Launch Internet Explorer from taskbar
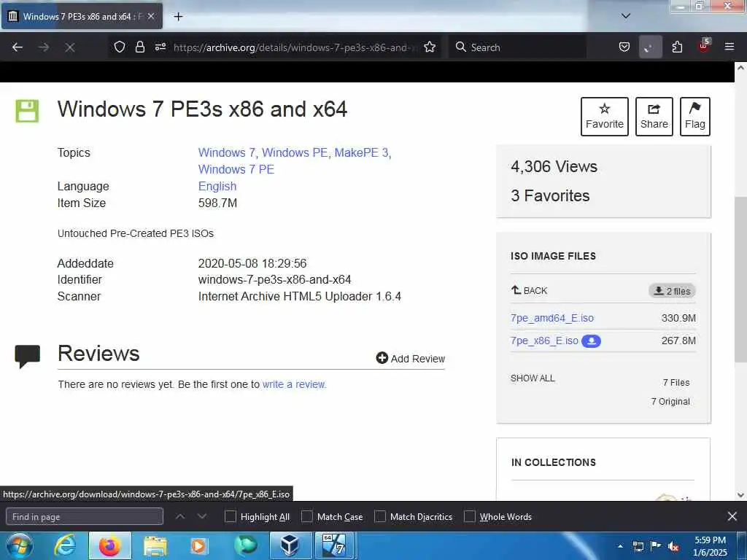This screenshot has height=560, width=747. (x=65, y=546)
